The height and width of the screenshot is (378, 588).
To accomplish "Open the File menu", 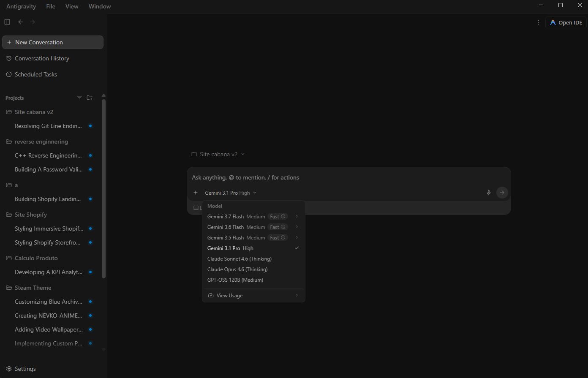I will [51, 6].
